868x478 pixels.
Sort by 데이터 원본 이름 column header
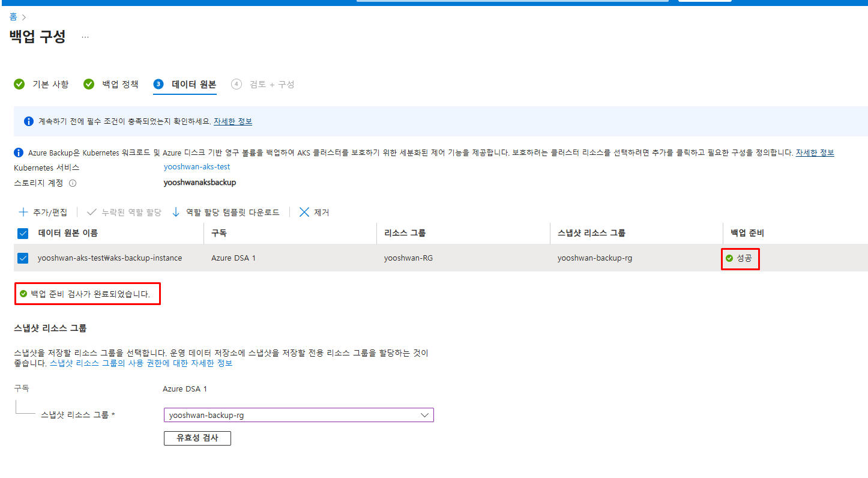[x=68, y=233]
